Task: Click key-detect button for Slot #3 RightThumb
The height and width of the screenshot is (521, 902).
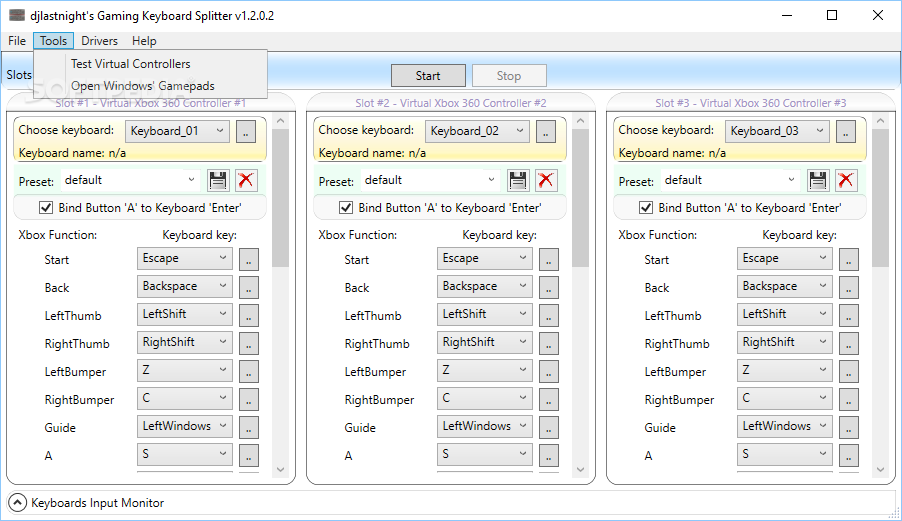Action: click(849, 343)
